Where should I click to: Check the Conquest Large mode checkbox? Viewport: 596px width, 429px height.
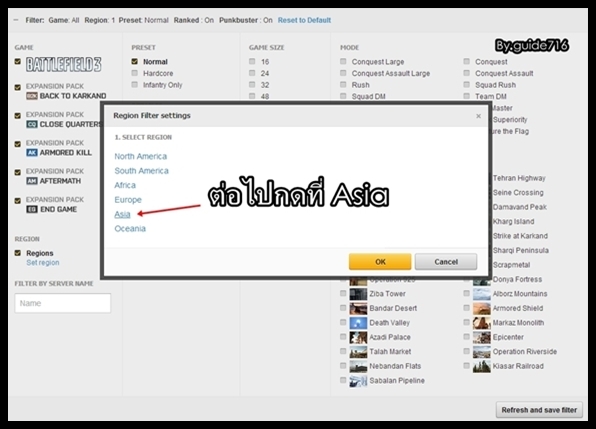(x=343, y=61)
